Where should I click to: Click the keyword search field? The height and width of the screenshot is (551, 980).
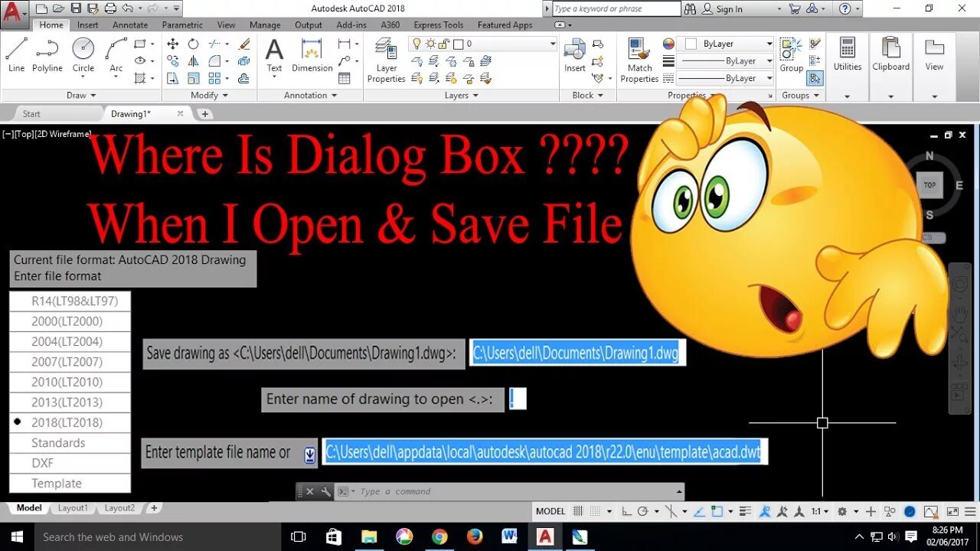[616, 8]
